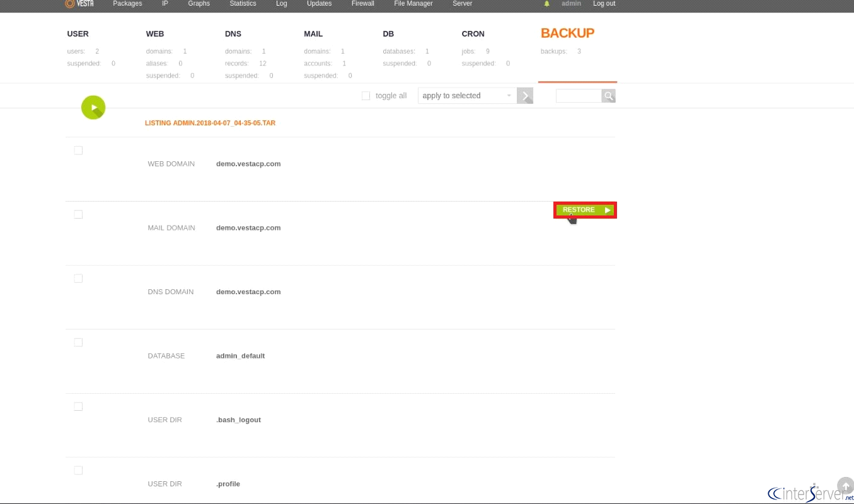Open the Log menu

[x=282, y=4]
